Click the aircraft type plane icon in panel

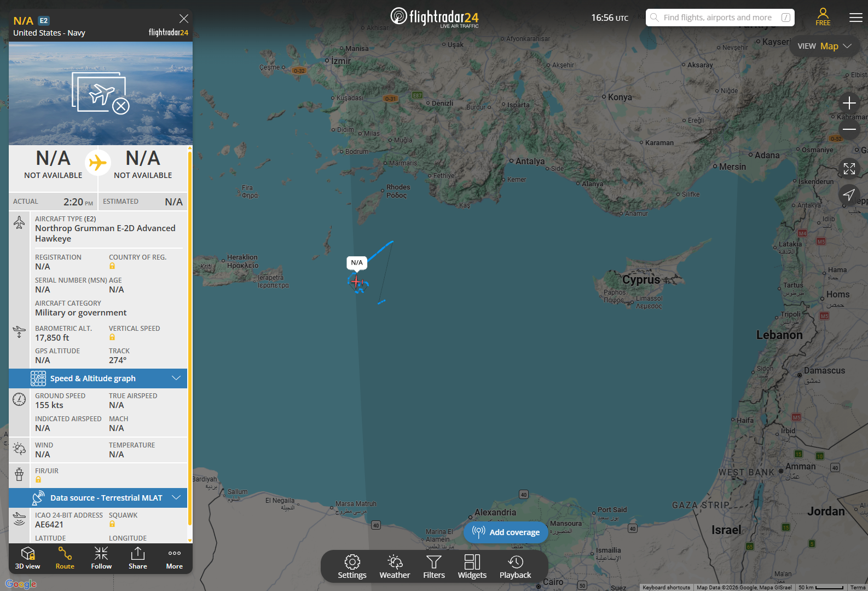point(19,222)
